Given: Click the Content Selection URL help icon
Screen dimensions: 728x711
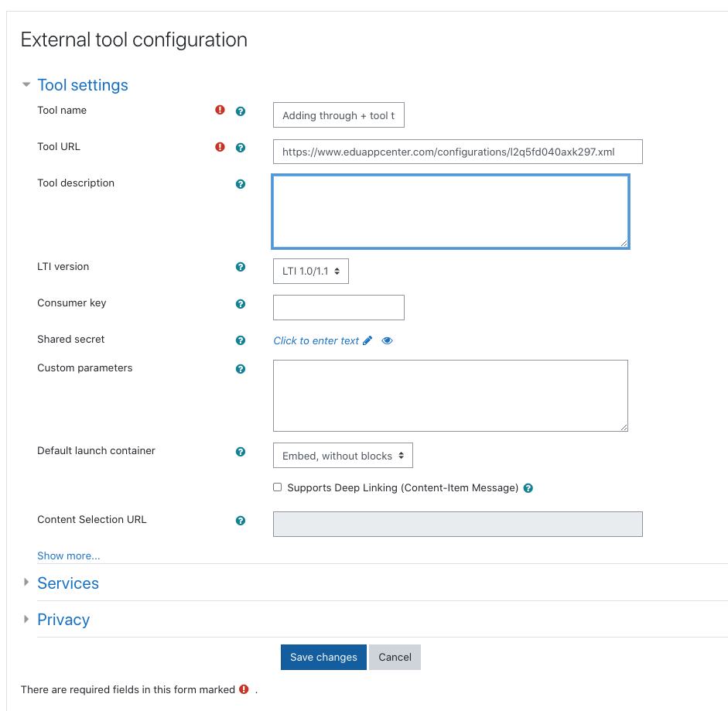Looking at the screenshot, I should (x=240, y=520).
